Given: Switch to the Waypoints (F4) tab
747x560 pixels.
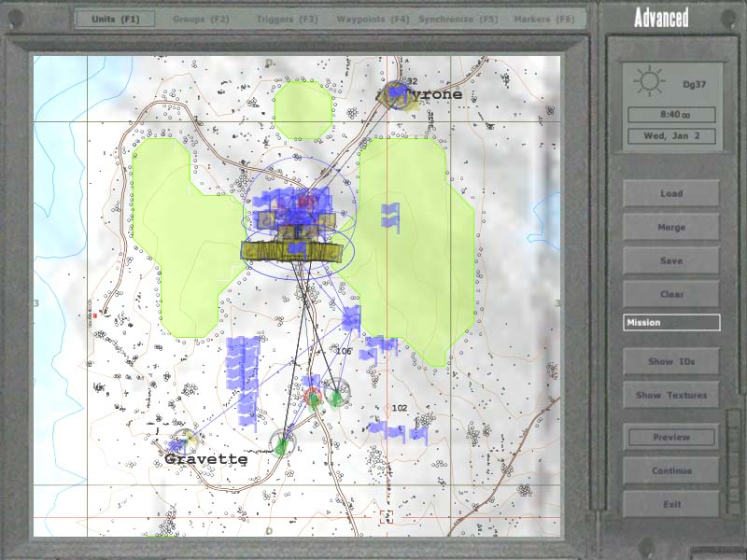Looking at the screenshot, I should point(373,19).
